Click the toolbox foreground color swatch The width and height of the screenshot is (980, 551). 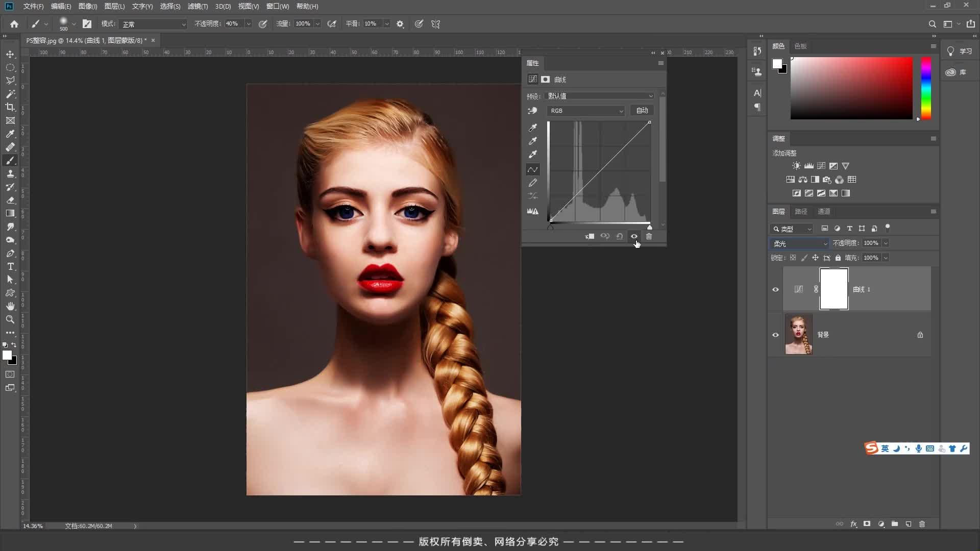coord(7,356)
